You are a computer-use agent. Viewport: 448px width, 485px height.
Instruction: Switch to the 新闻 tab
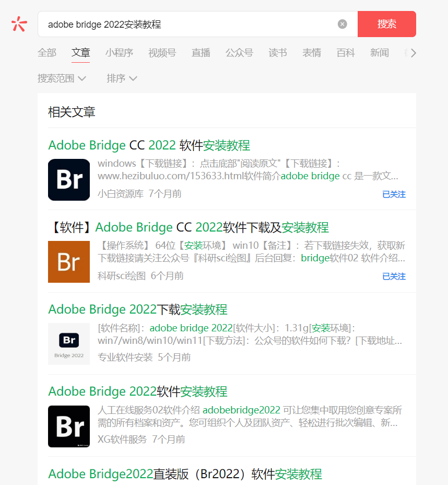tap(380, 53)
